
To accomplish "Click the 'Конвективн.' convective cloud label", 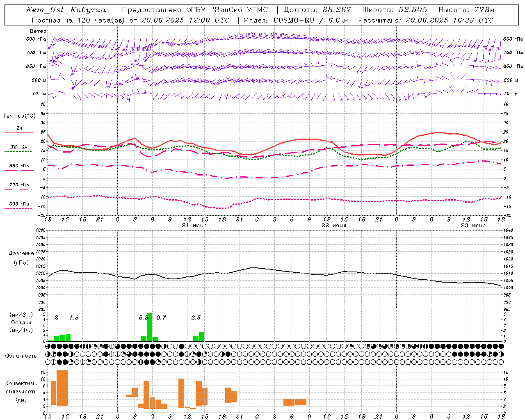I will point(21,383).
